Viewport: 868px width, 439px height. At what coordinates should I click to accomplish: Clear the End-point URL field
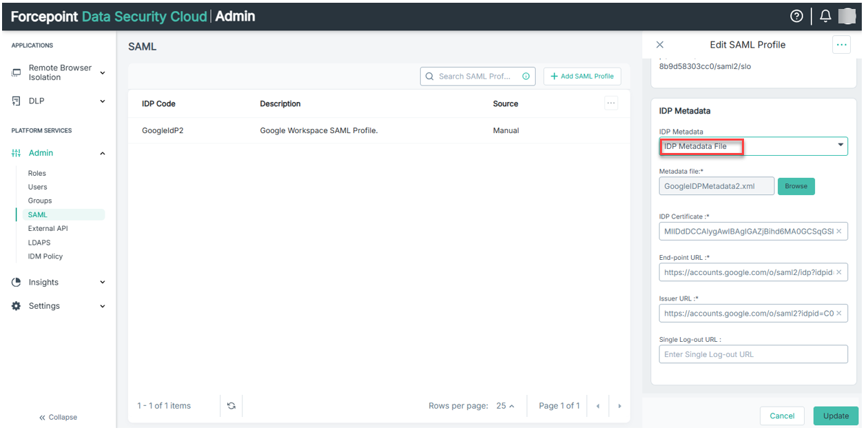click(x=838, y=273)
